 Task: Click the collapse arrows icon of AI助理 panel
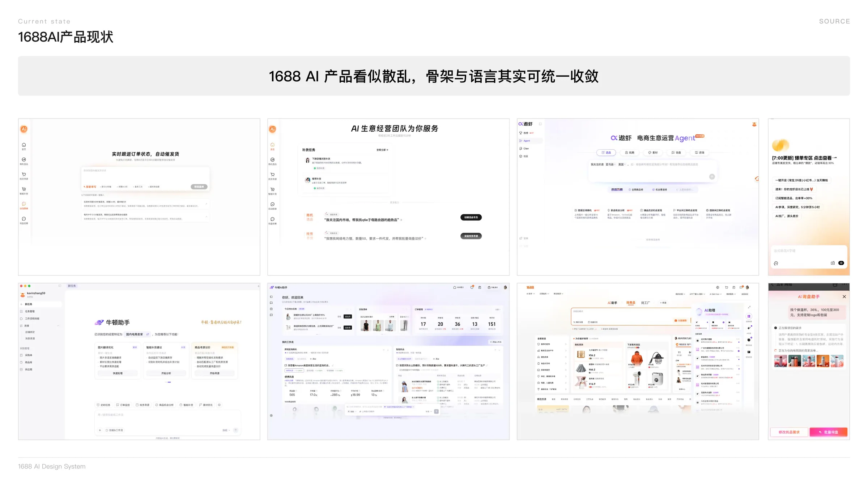pyautogui.click(x=749, y=307)
